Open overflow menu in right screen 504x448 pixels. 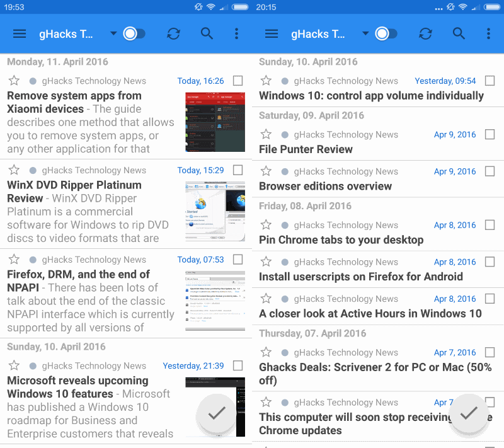(x=489, y=34)
